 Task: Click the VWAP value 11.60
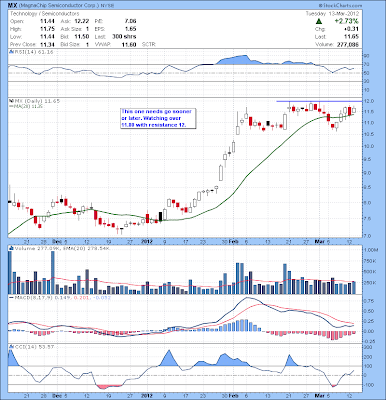(x=129, y=44)
